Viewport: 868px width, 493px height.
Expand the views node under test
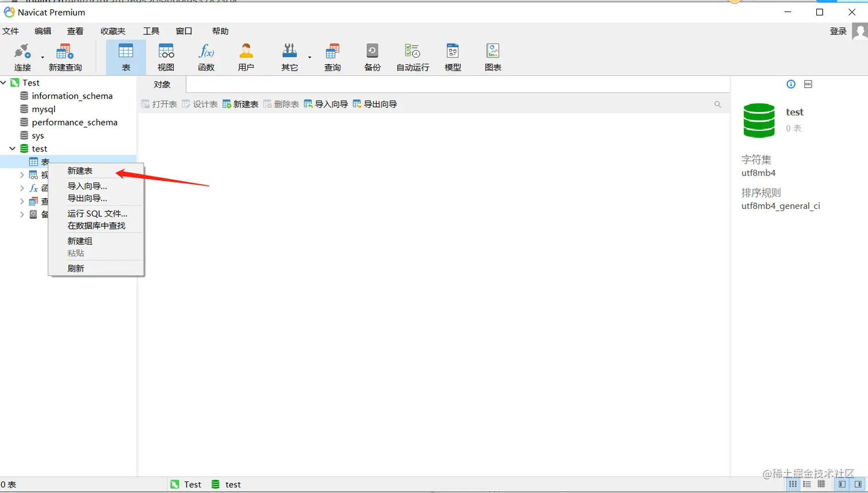22,175
